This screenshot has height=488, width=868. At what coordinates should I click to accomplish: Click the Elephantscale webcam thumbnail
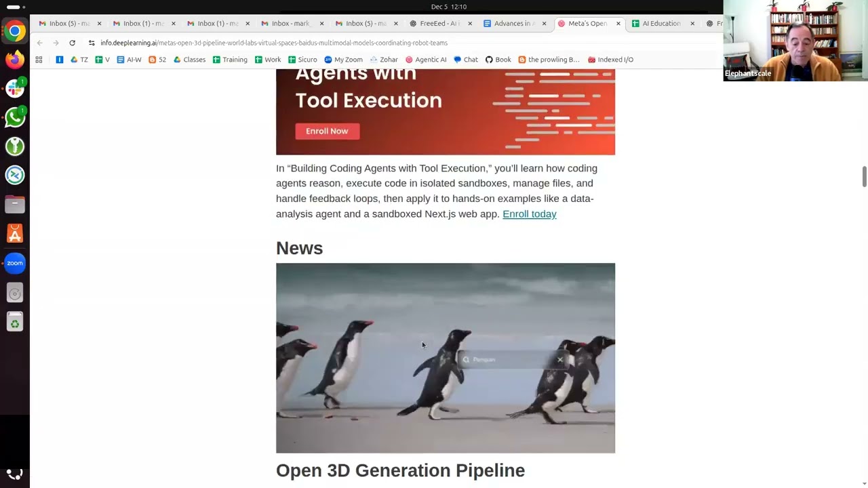click(x=795, y=41)
